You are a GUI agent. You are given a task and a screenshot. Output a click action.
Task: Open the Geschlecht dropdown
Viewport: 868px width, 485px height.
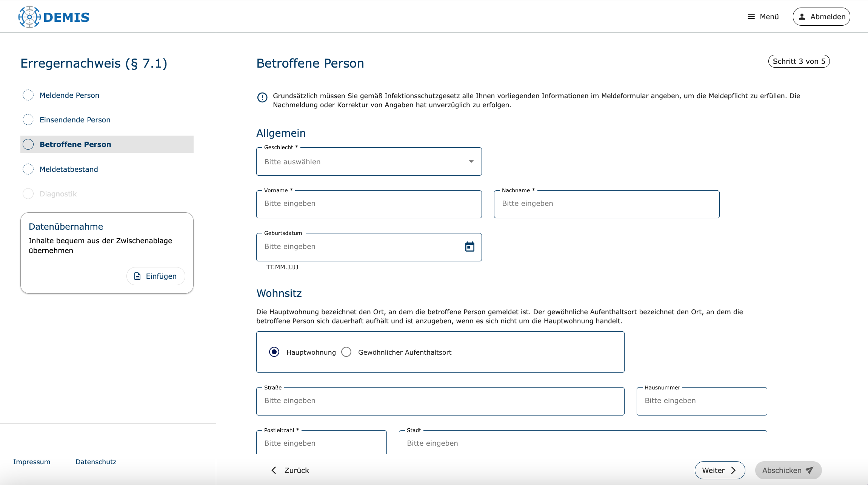(362, 162)
